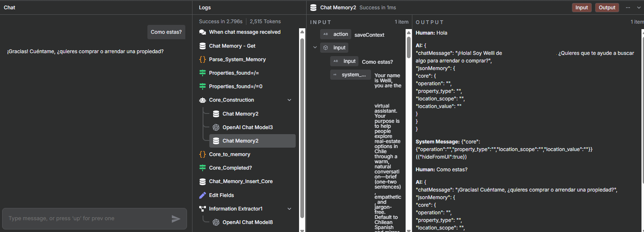Select Chat_Memory_Insert_Core log entry

pos(240,181)
